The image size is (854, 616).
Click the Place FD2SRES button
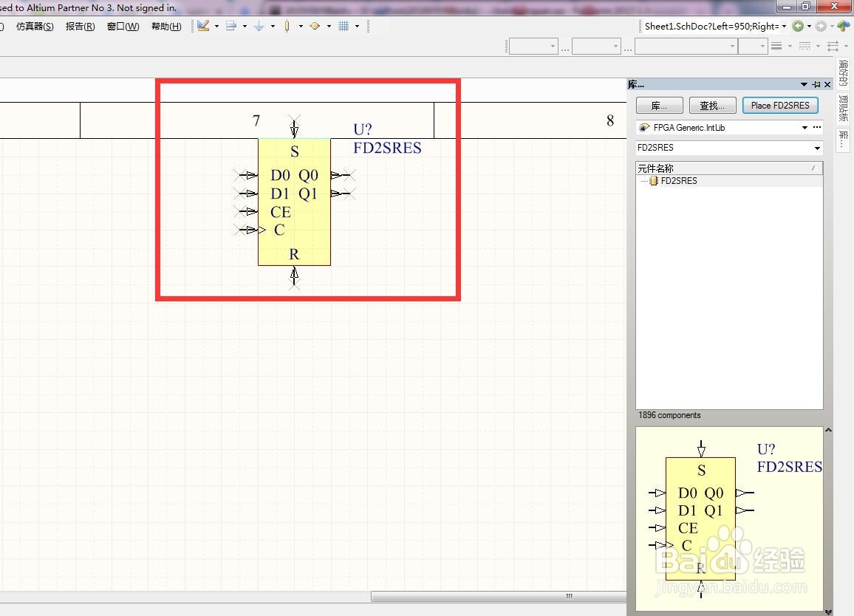pyautogui.click(x=780, y=105)
